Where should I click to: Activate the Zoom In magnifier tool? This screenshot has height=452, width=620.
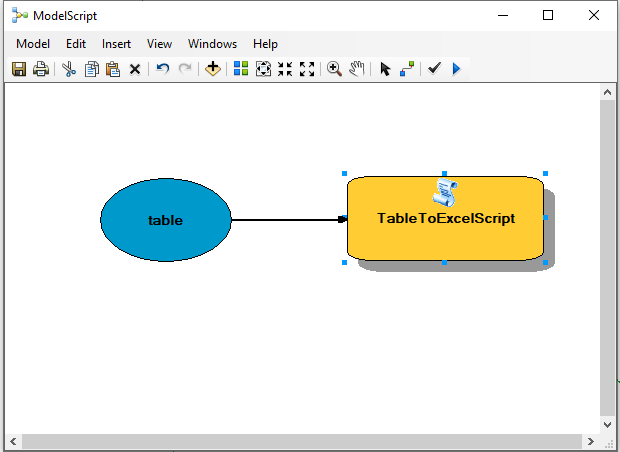pyautogui.click(x=335, y=69)
